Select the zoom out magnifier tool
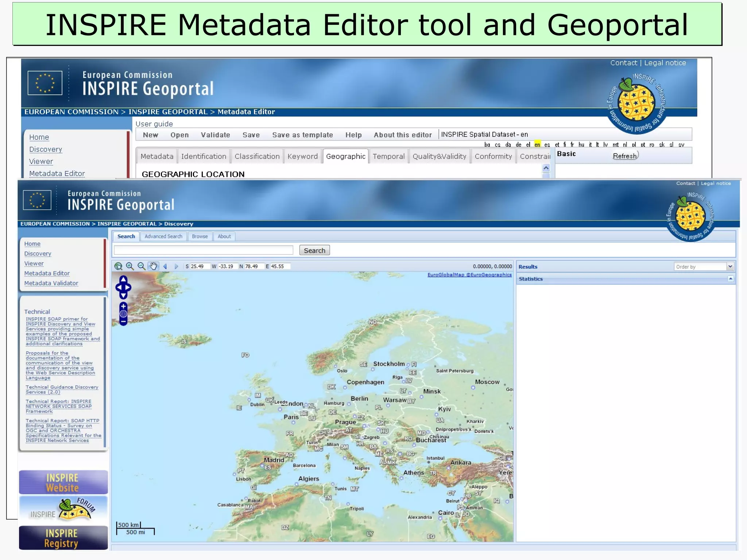Viewport: 747px width, 560px height. tap(142, 266)
